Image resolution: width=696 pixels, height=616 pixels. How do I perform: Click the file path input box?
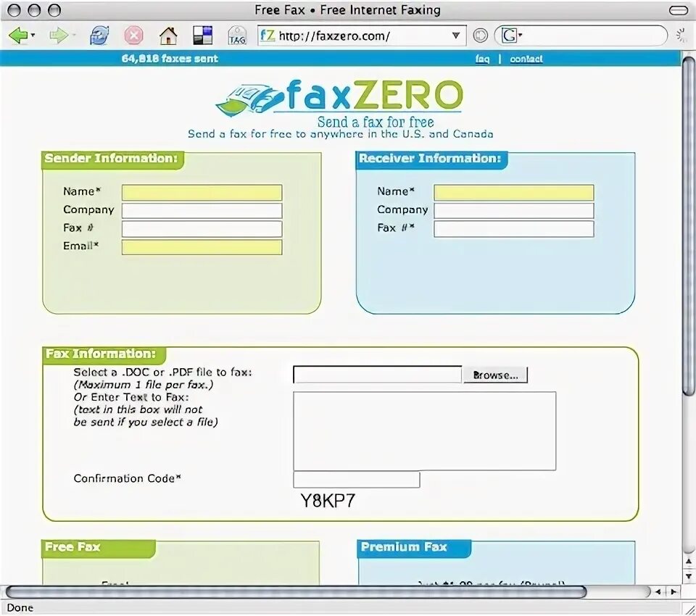(377, 375)
